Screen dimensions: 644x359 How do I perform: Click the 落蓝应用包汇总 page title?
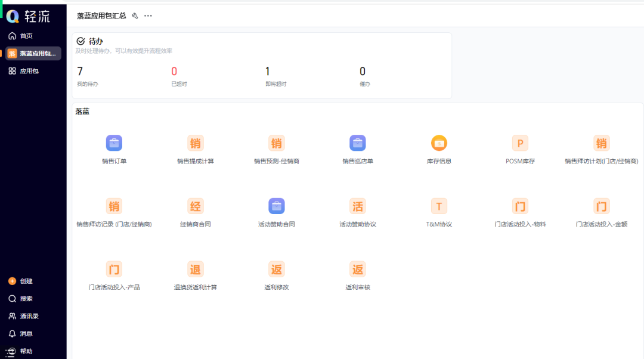pyautogui.click(x=101, y=16)
